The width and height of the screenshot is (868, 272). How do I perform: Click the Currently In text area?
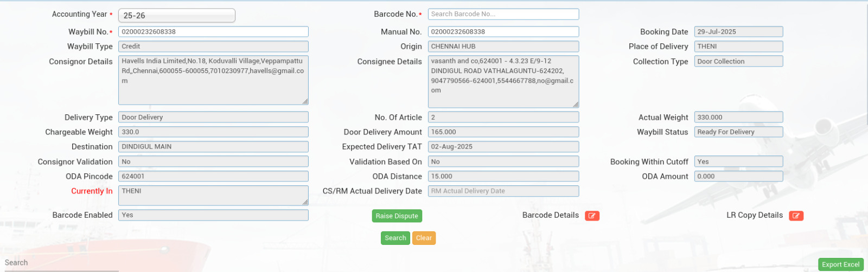tap(213, 195)
